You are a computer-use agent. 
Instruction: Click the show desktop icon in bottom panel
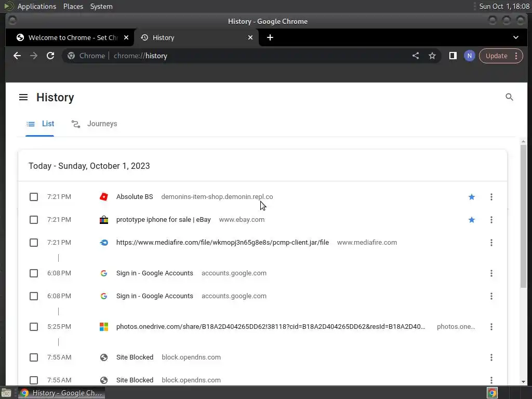pos(6,393)
